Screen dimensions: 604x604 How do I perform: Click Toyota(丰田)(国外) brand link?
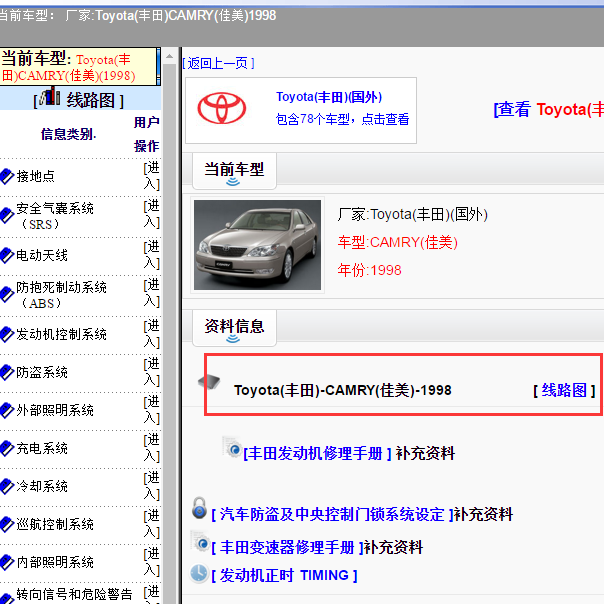click(329, 97)
